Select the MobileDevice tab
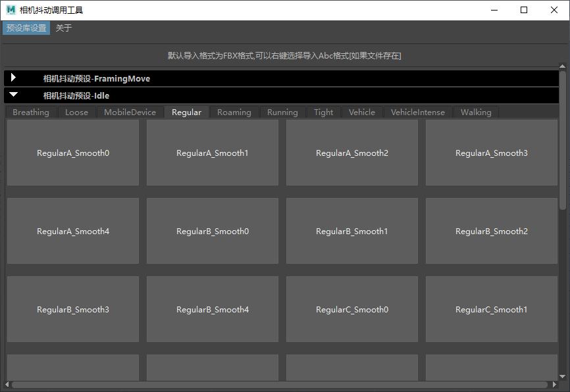 click(x=130, y=112)
